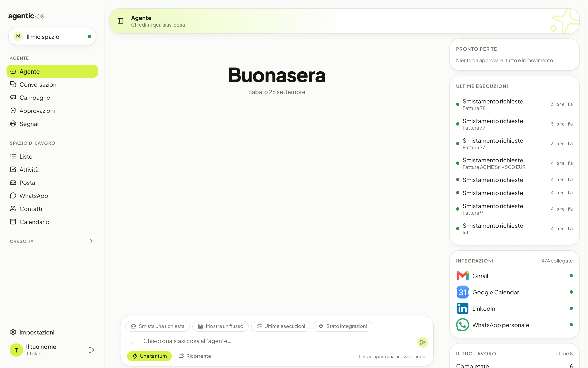This screenshot has width=588, height=368.
Task: Click the Posta inbox icon
Action: pos(13,183)
